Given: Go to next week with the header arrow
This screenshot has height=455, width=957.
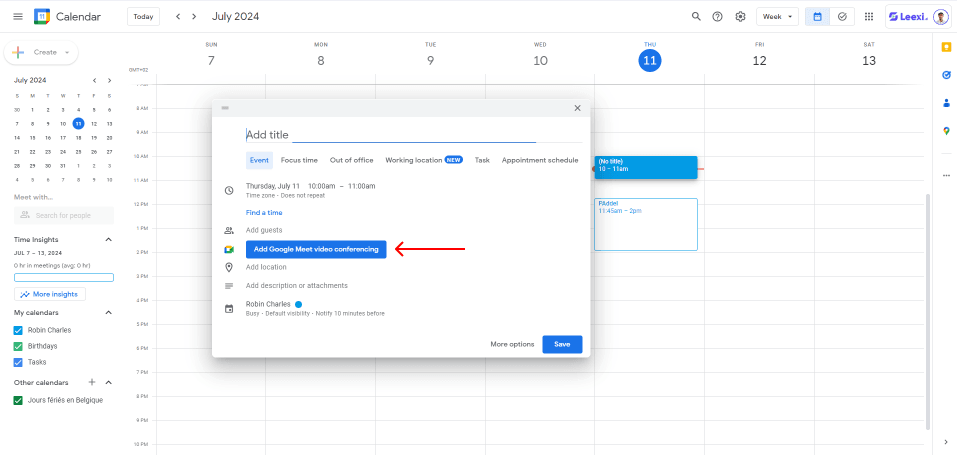Looking at the screenshot, I should click(x=194, y=16).
